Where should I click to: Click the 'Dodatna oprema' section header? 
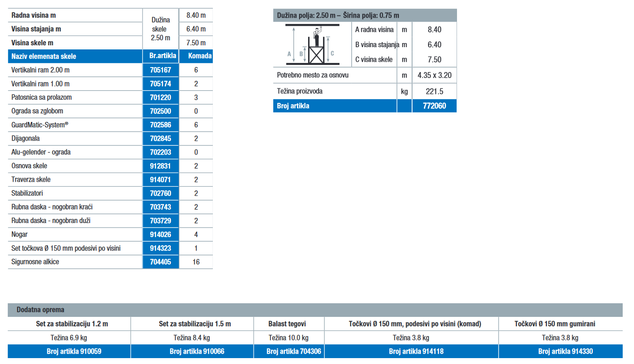[x=40, y=310]
